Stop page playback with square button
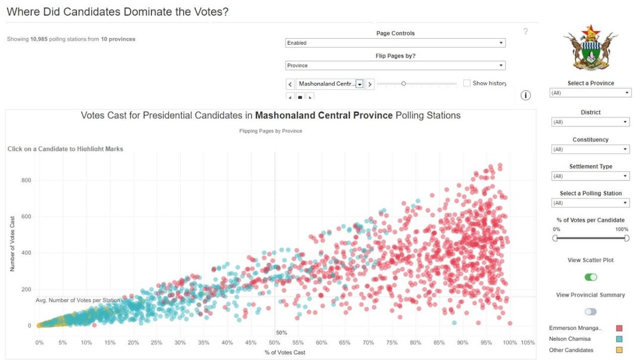Screen dimensions: 644x360 coord(300,97)
